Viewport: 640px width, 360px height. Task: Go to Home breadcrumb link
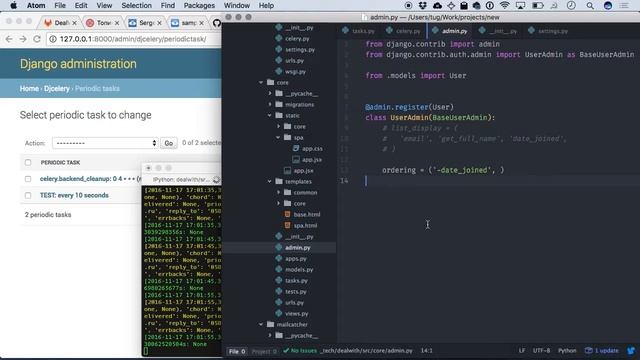[x=29, y=89]
